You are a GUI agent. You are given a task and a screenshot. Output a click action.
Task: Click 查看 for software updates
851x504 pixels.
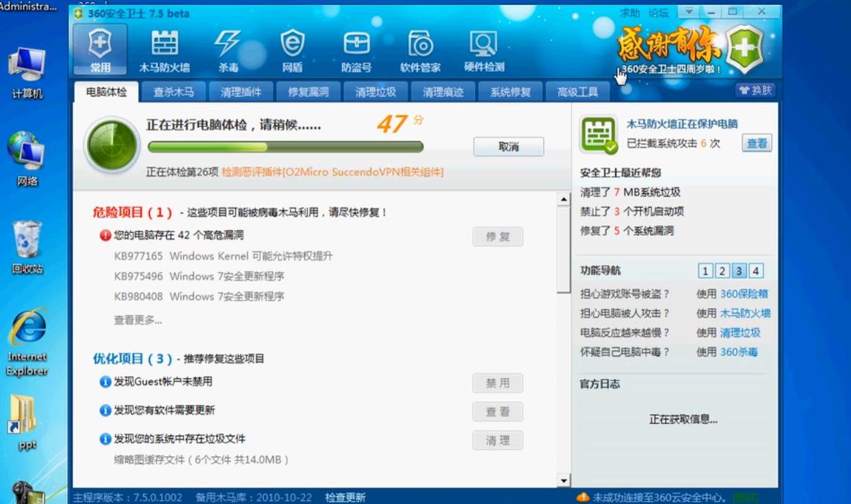coord(497,412)
